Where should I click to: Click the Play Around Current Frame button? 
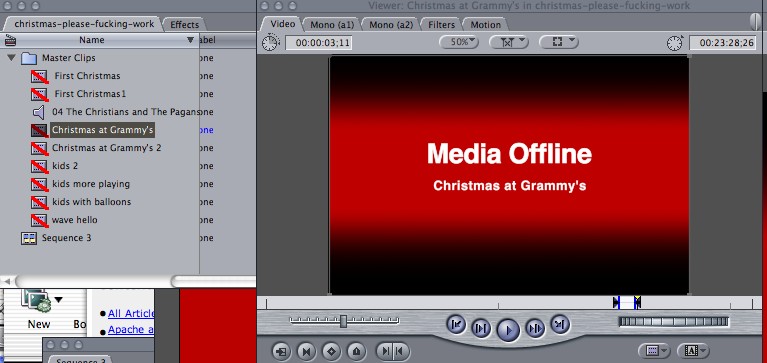pyautogui.click(x=535, y=328)
